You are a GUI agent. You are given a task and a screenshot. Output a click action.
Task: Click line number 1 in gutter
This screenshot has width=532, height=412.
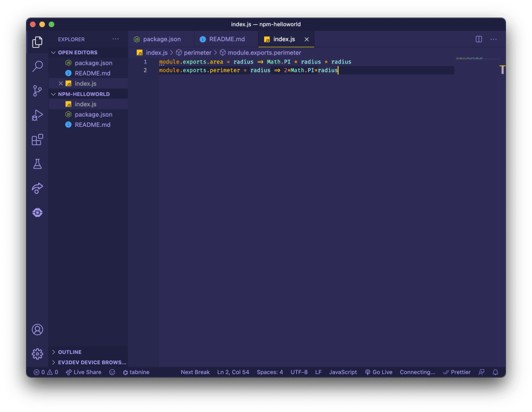145,62
